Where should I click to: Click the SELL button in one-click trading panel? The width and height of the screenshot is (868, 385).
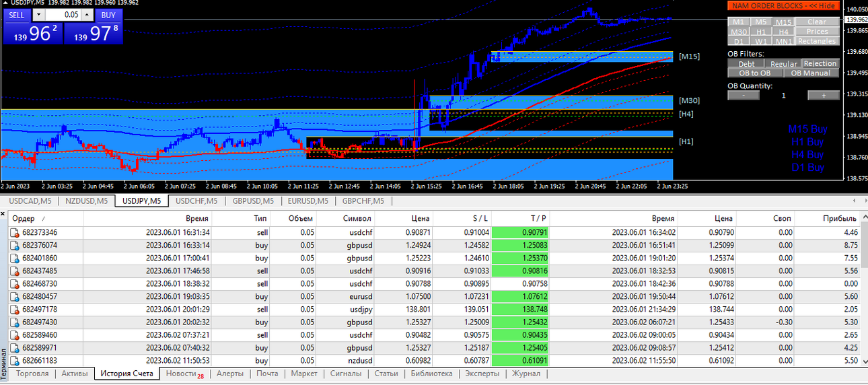17,15
